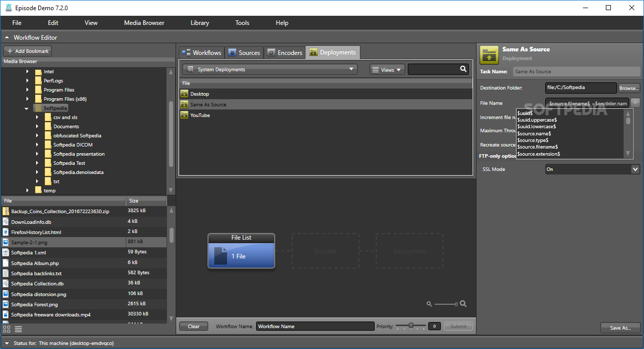Expand the Program Files (x86) arrow
The image size is (644, 349).
(27, 99)
